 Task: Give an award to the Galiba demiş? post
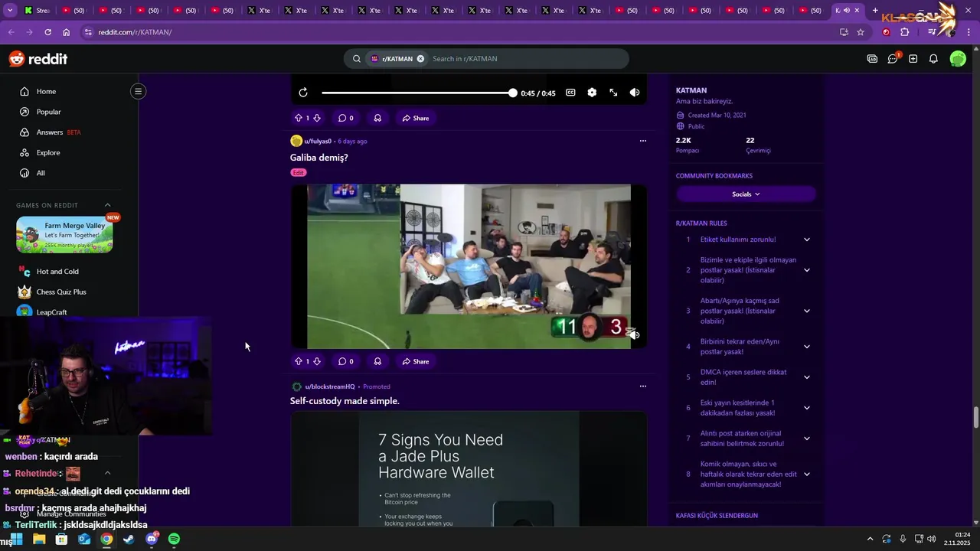point(377,361)
